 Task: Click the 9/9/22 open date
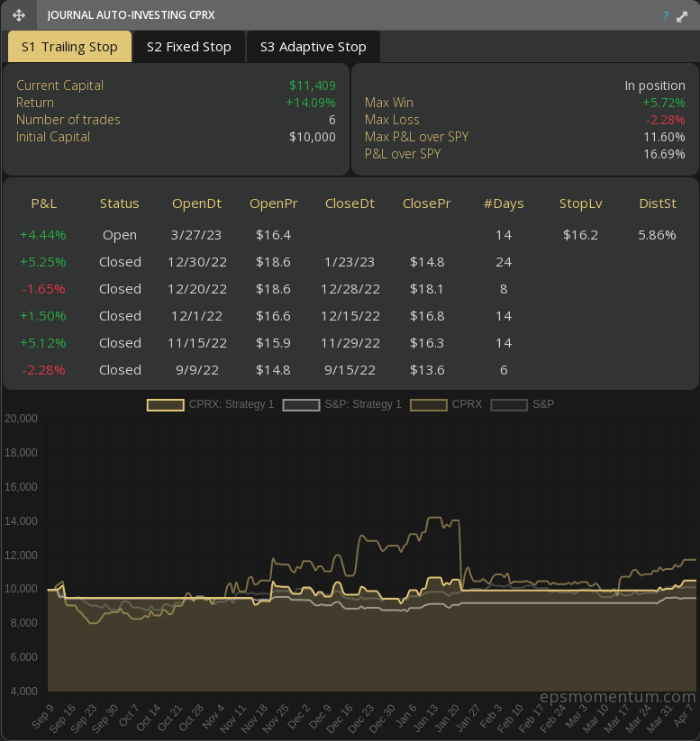click(x=197, y=369)
